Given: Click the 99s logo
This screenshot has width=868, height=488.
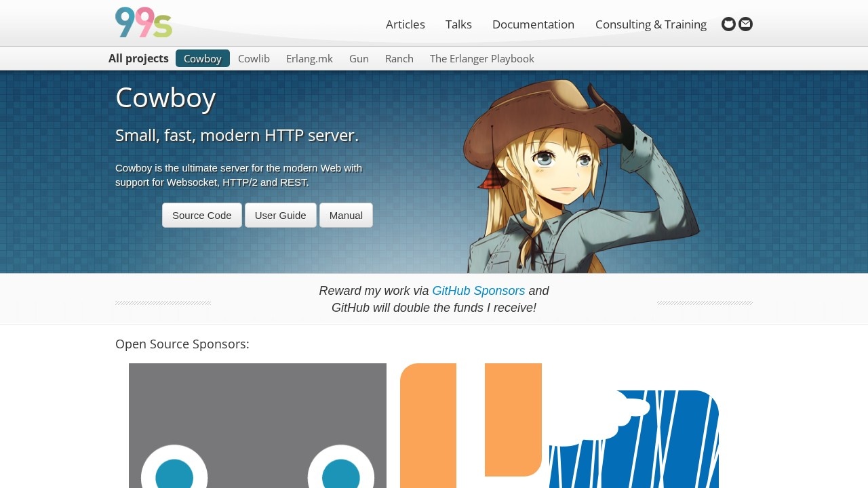Looking at the screenshot, I should tap(144, 22).
